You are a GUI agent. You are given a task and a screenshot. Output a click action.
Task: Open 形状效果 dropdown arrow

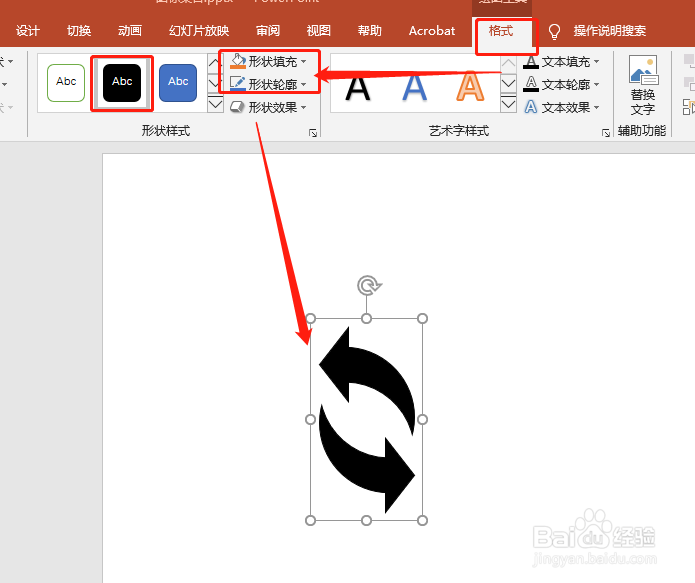pyautogui.click(x=304, y=107)
